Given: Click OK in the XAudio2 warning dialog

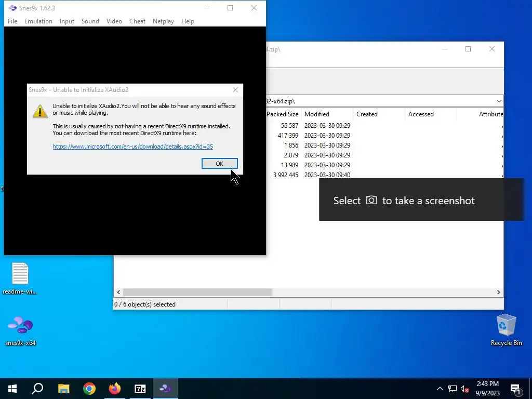Looking at the screenshot, I should [x=220, y=164].
